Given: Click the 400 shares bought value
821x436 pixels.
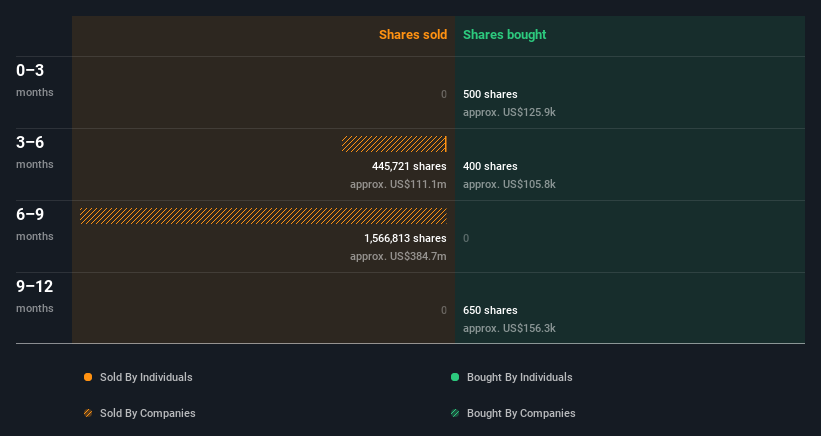Looking at the screenshot, I should pos(490,166).
